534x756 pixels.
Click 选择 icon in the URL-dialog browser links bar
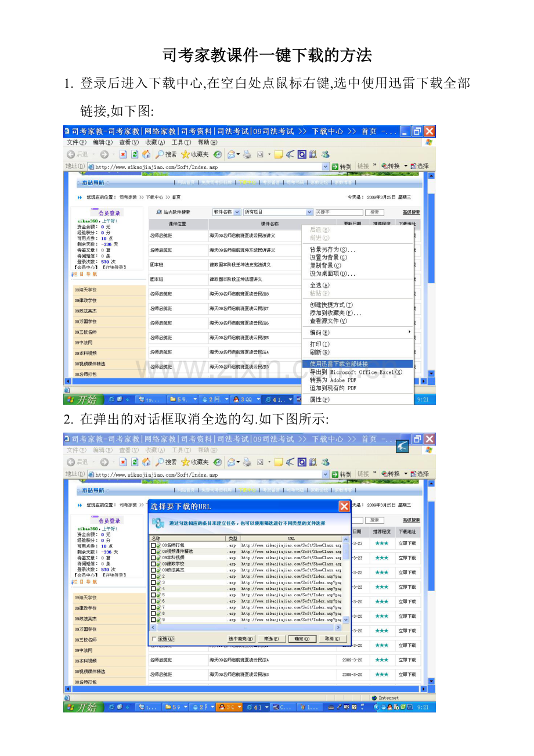click(x=414, y=474)
